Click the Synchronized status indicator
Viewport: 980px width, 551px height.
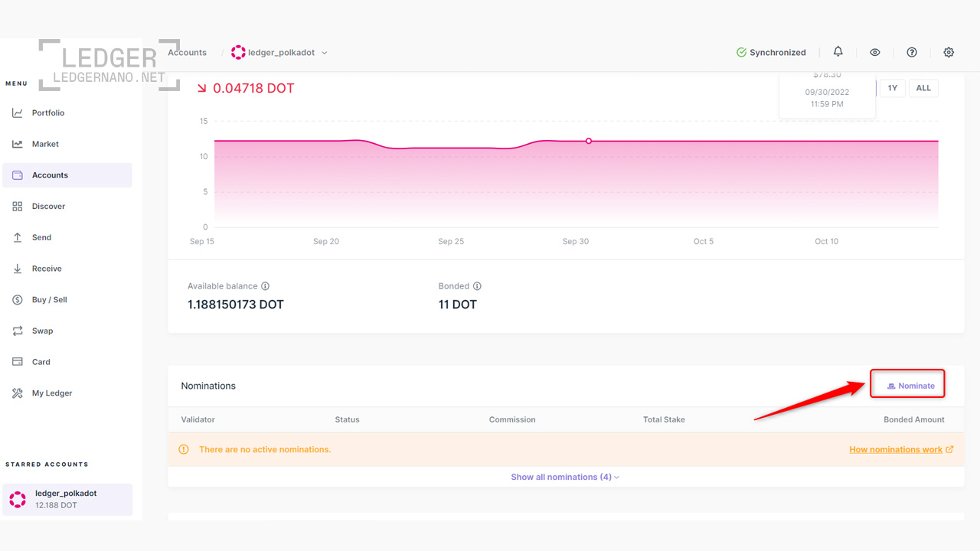click(x=771, y=52)
